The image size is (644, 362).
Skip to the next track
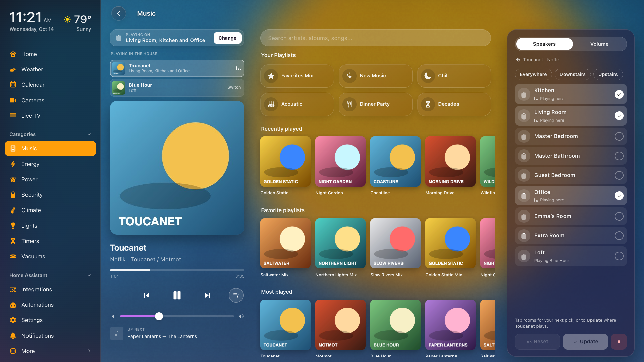pos(207,295)
